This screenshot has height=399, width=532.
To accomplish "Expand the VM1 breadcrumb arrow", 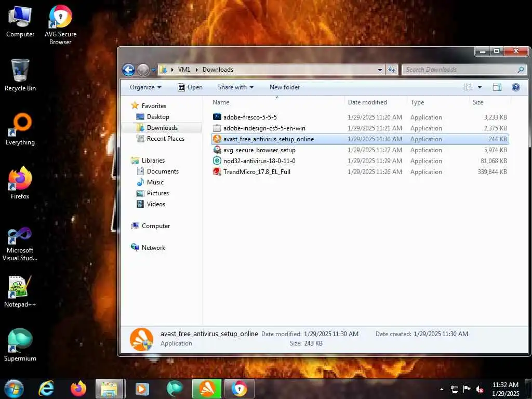I will tap(196, 70).
